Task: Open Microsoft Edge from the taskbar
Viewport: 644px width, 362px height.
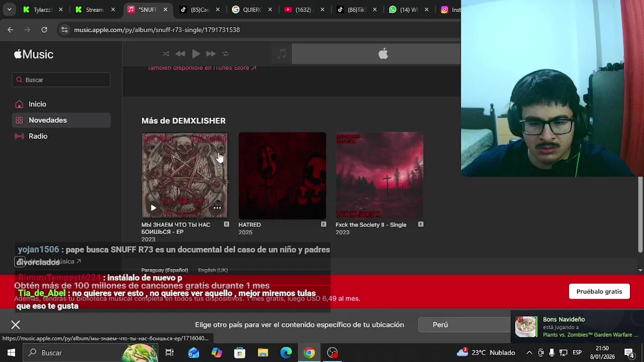Action: click(x=286, y=352)
